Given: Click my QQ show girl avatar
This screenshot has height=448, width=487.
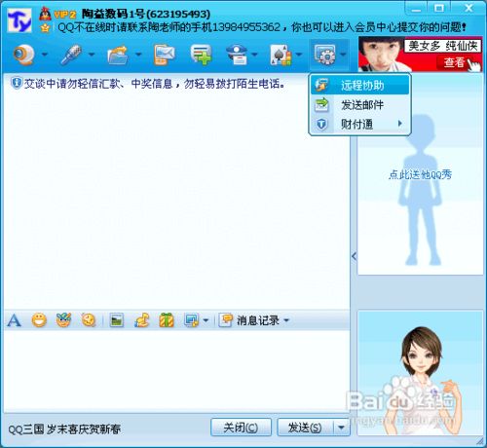Looking at the screenshot, I should (420, 373).
